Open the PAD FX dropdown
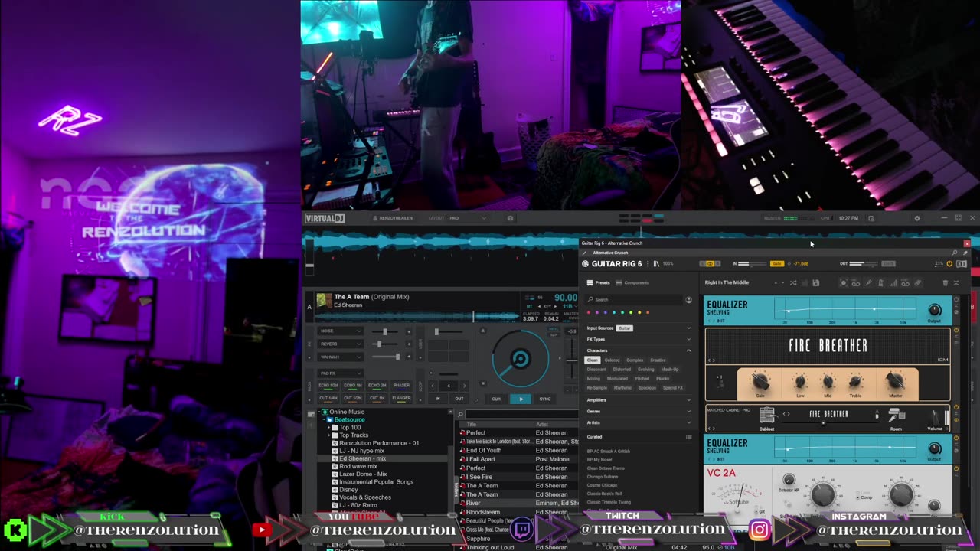This screenshot has width=980, height=551. (x=341, y=373)
